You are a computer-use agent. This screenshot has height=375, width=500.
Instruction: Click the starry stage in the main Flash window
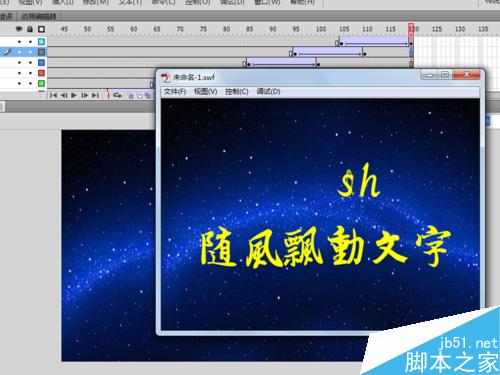(108, 246)
